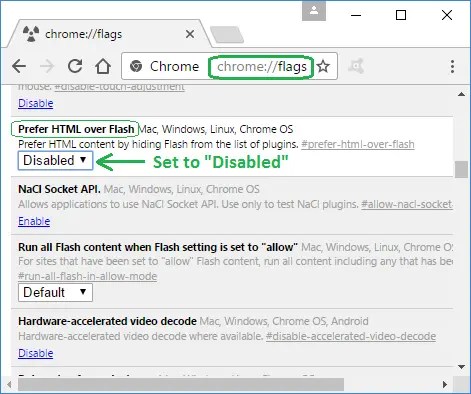Click the Chrome site info icon

(136, 66)
